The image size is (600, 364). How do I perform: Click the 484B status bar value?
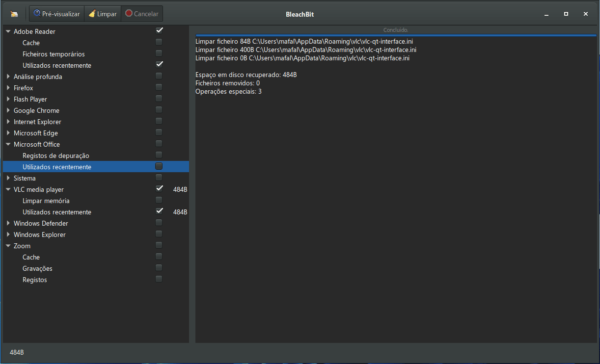[x=17, y=353]
